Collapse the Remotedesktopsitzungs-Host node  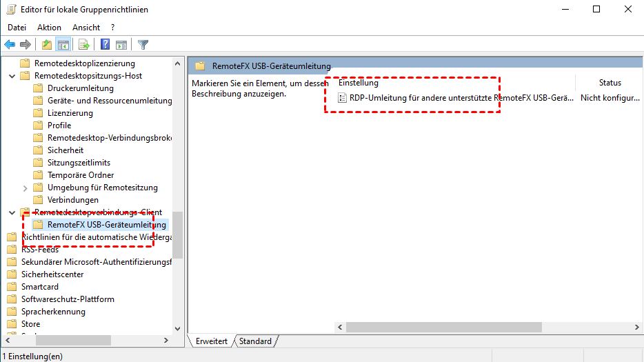click(12, 76)
